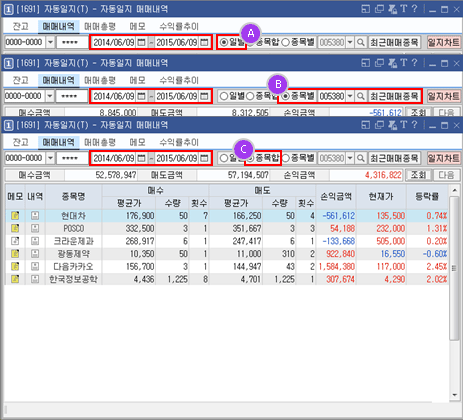The height and width of the screenshot is (420, 463).
Task: Select 종목합 radio in middle window
Action: click(x=250, y=96)
